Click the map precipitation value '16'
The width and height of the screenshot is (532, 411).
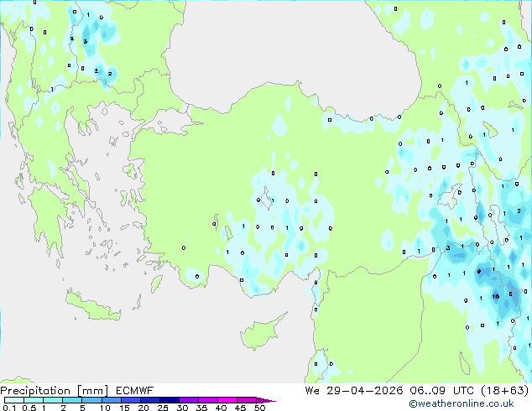496,297
